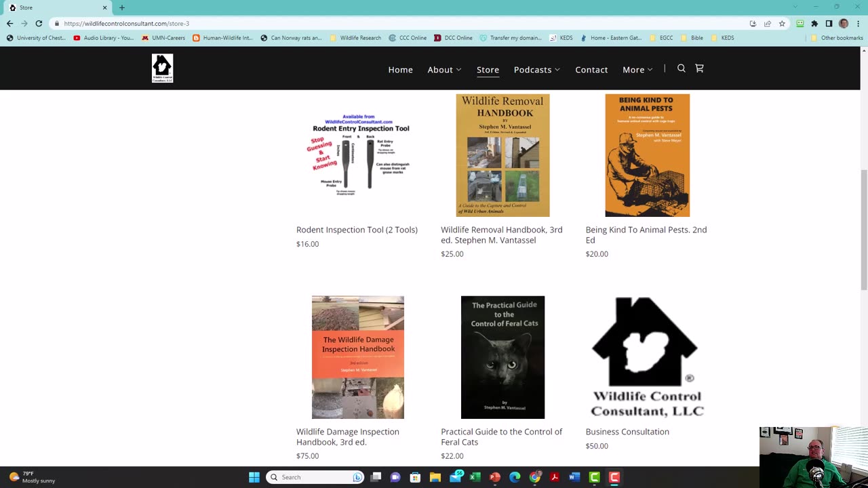Open the Mail app on taskbar
Viewport: 868px width, 488px height.
tap(456, 477)
